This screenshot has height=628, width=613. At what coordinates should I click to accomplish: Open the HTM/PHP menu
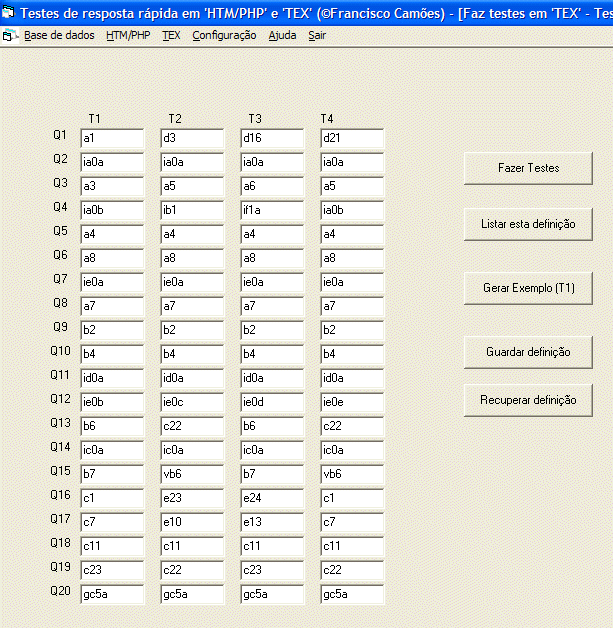point(128,35)
